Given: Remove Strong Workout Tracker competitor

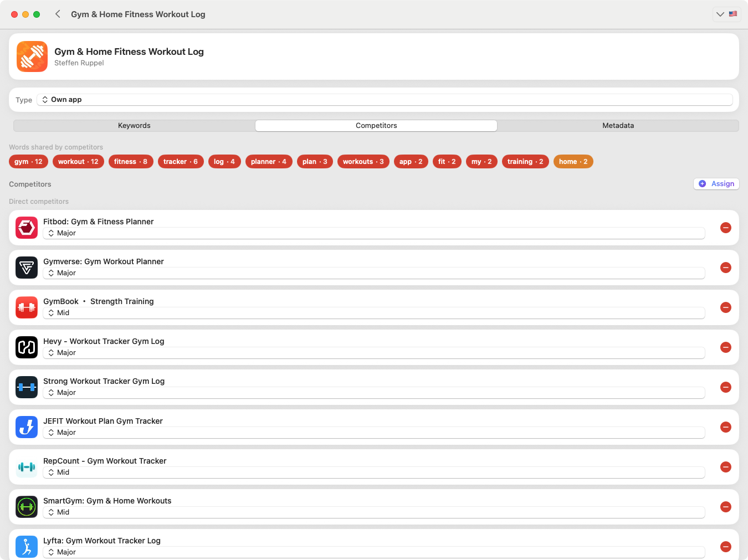Looking at the screenshot, I should [x=726, y=387].
